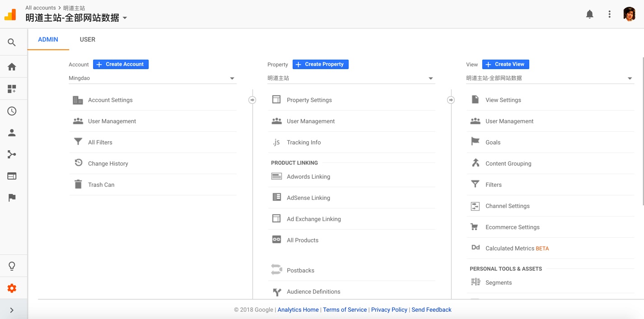Click the Send Feedback footer link

pos(431,310)
